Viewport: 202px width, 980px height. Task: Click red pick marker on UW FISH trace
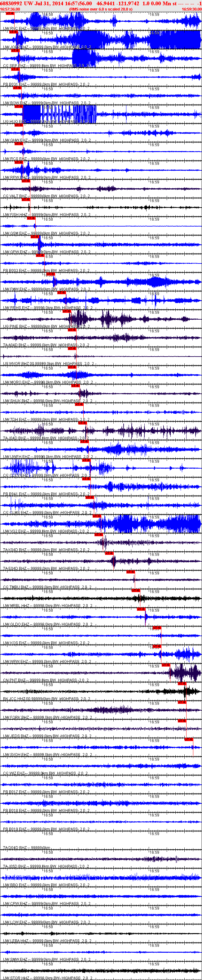click(25, 200)
